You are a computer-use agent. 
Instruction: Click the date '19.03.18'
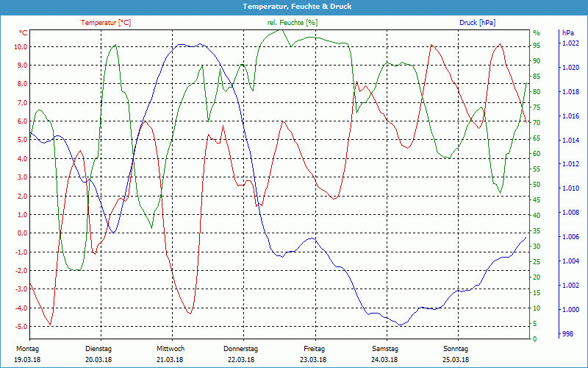click(27, 360)
